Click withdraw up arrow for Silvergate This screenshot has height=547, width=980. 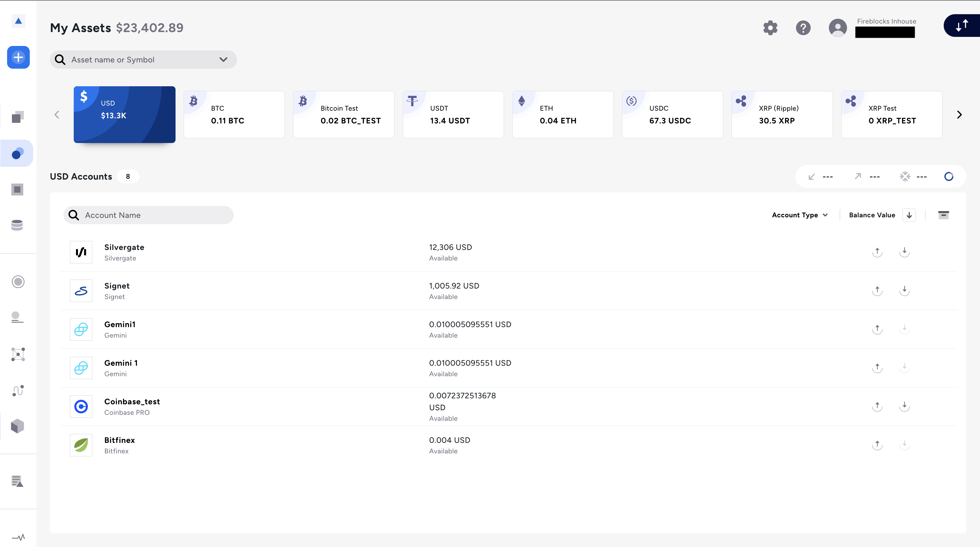click(877, 252)
